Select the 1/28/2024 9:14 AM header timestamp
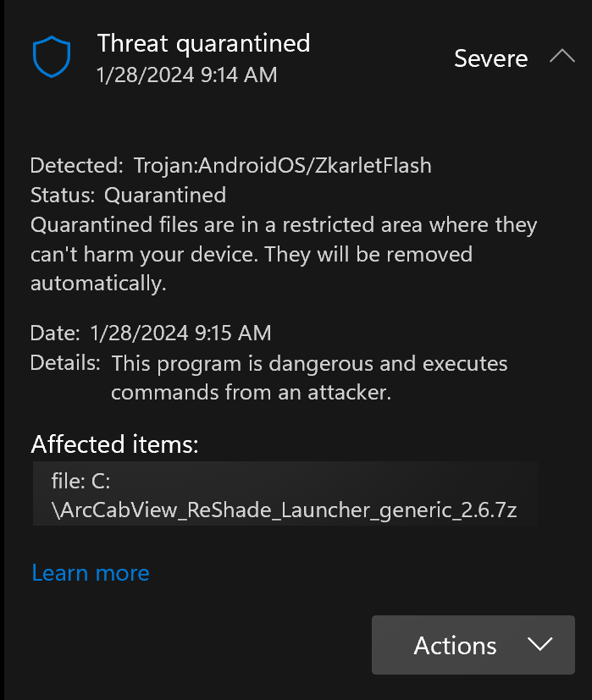 tap(187, 74)
